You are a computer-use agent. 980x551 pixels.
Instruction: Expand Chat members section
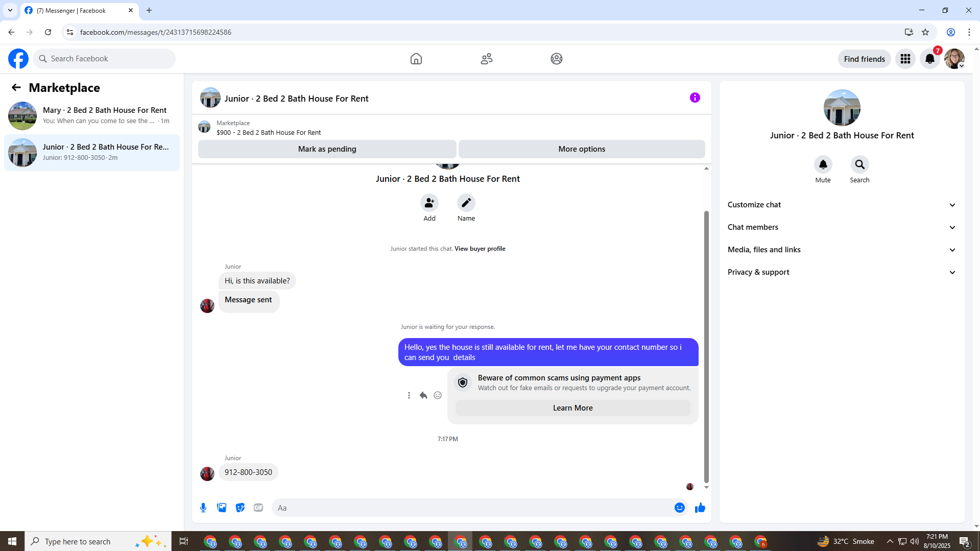pos(842,227)
